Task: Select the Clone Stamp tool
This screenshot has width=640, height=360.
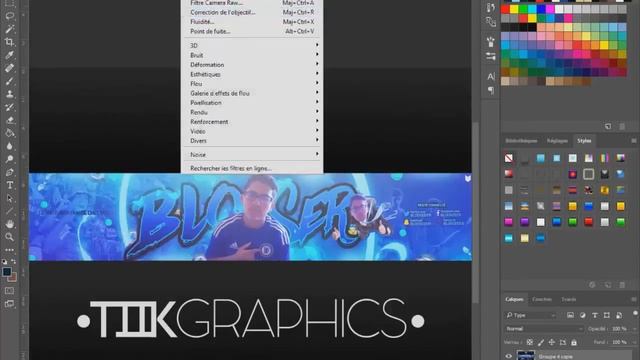Action: (9, 94)
